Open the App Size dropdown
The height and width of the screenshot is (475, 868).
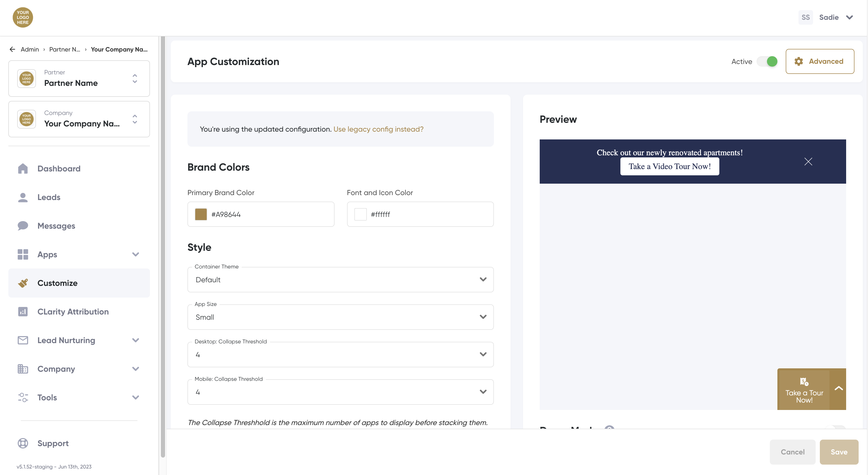pyautogui.click(x=340, y=317)
